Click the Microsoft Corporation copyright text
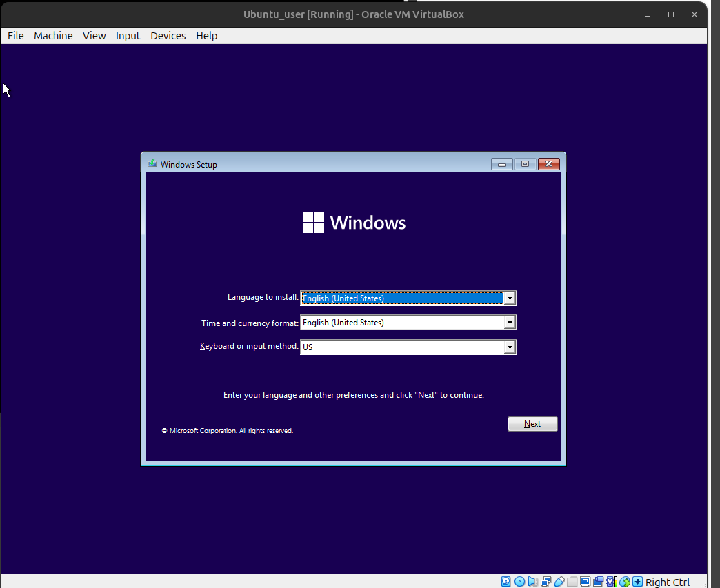The height and width of the screenshot is (588, 720). tap(228, 431)
